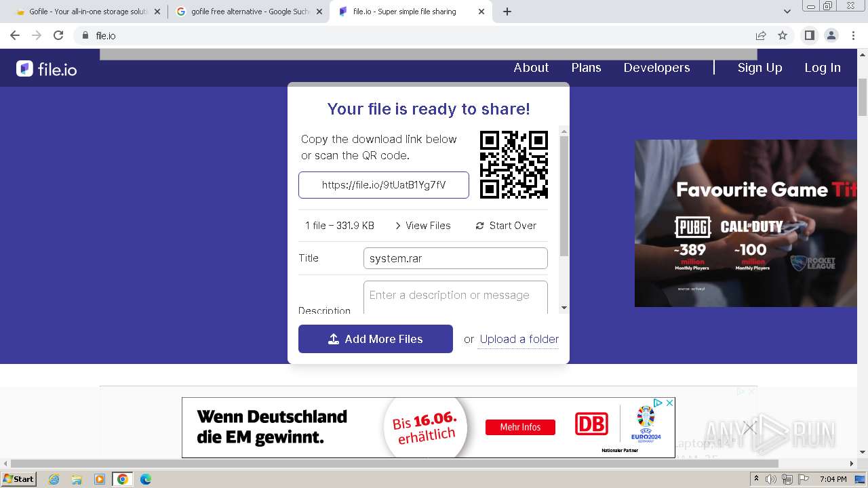Click the volume tray icon
This screenshot has width=868, height=488.
pos(772,479)
